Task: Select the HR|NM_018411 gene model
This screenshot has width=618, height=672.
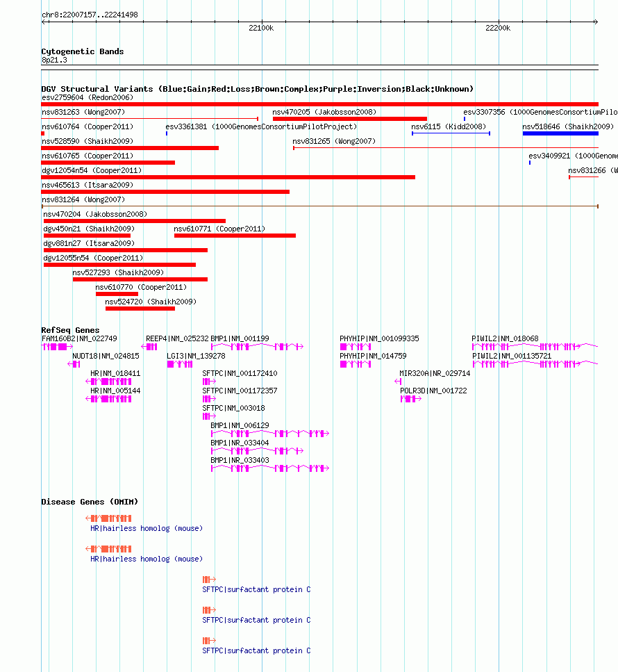Action: (x=108, y=382)
